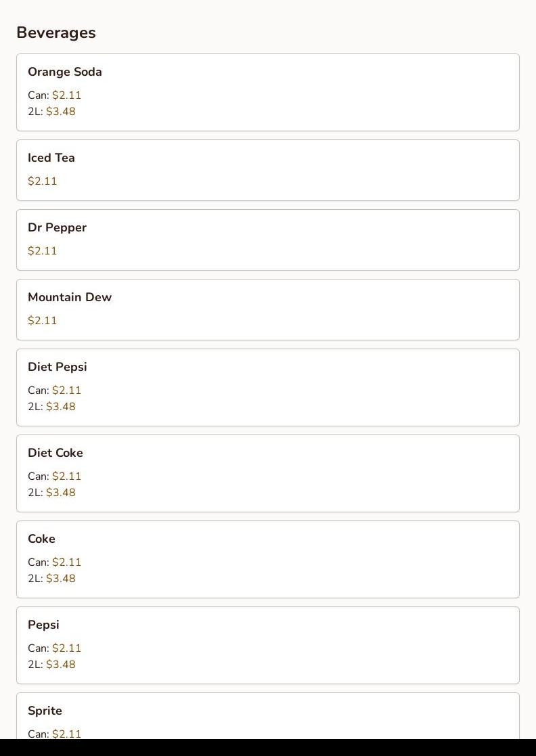Click the Mountain Dew $2.11 price
This screenshot has width=536, height=756.
43,320
